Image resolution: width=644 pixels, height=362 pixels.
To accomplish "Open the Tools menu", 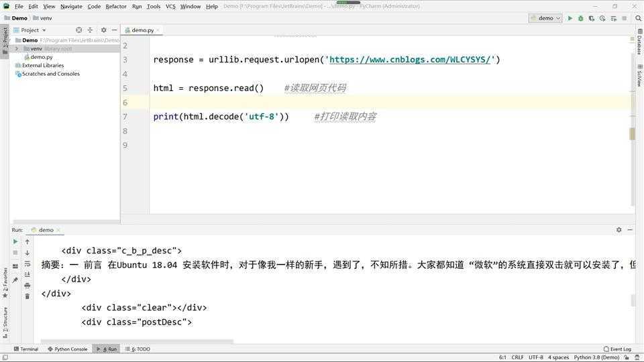I will pyautogui.click(x=154, y=7).
